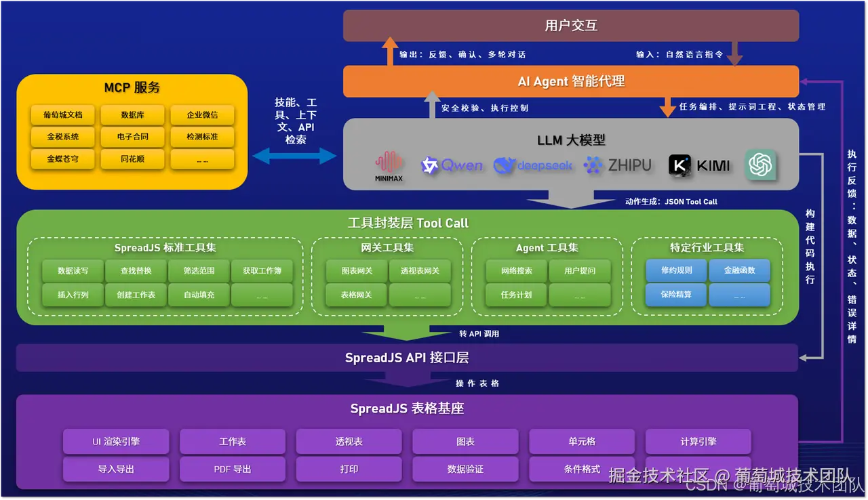
Task: Choose the 获取工作簿 tool box
Action: [262, 270]
